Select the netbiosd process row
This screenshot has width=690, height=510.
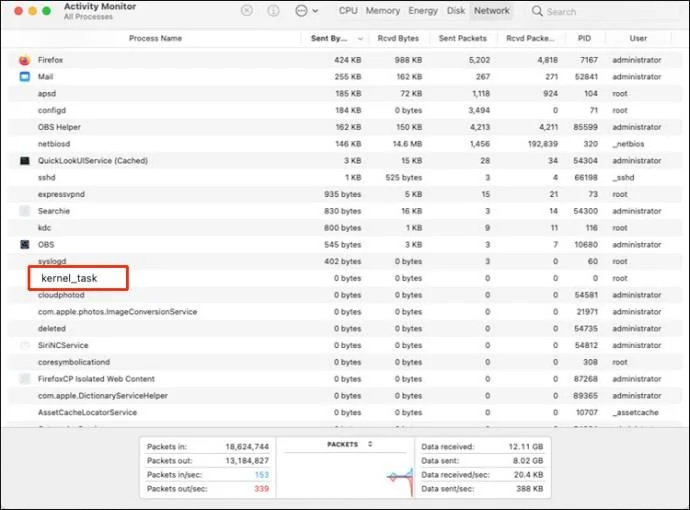pos(345,144)
